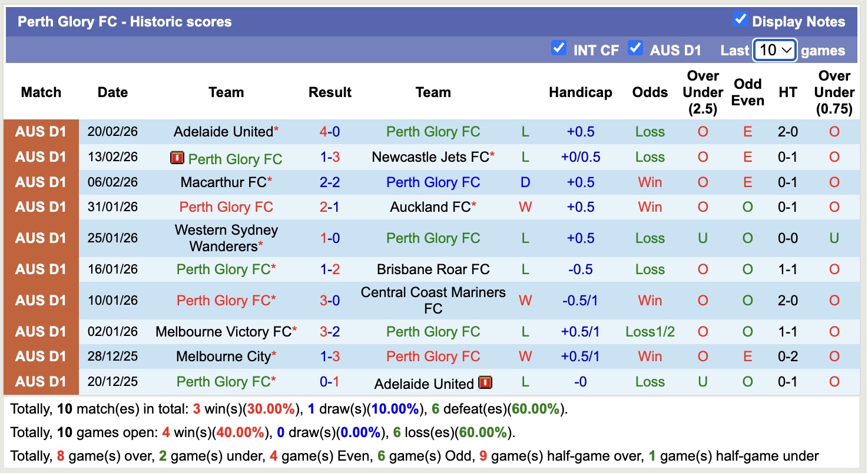Image resolution: width=868 pixels, height=473 pixels.
Task: Click the Handicap column header
Action: tap(581, 92)
